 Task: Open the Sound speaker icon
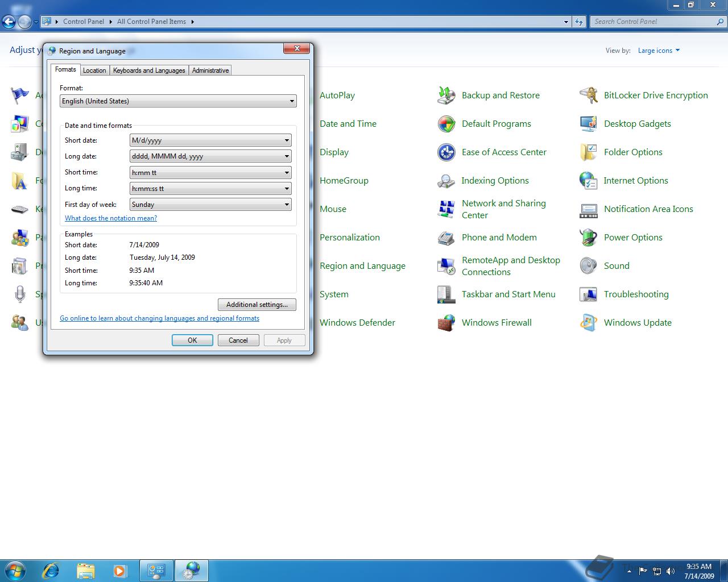(x=589, y=266)
